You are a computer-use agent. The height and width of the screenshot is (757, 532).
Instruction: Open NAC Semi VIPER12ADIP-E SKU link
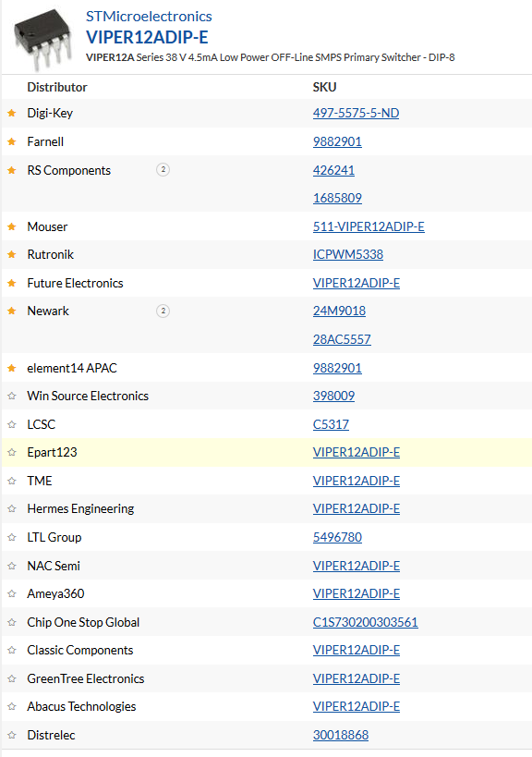coord(357,566)
